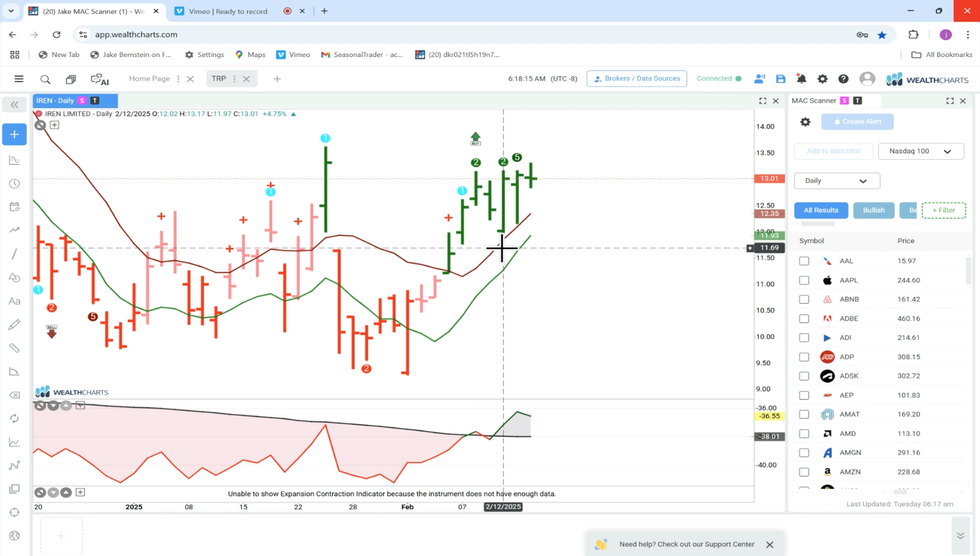Select the eraser delete drawings tool
This screenshot has width=980, height=556.
pyautogui.click(x=15, y=396)
